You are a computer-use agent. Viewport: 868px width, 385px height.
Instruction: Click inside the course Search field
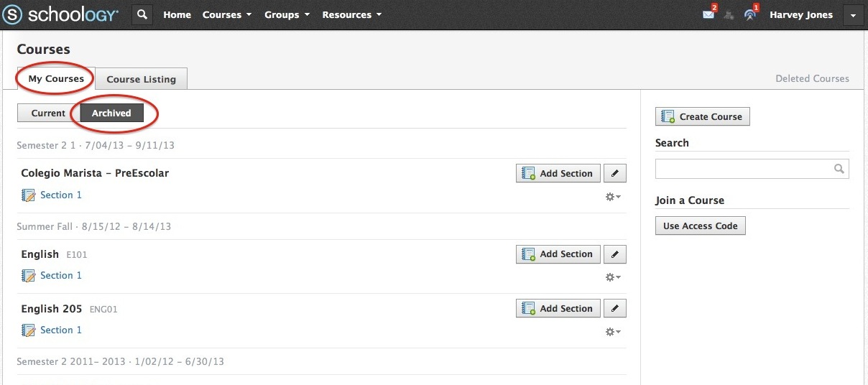744,169
